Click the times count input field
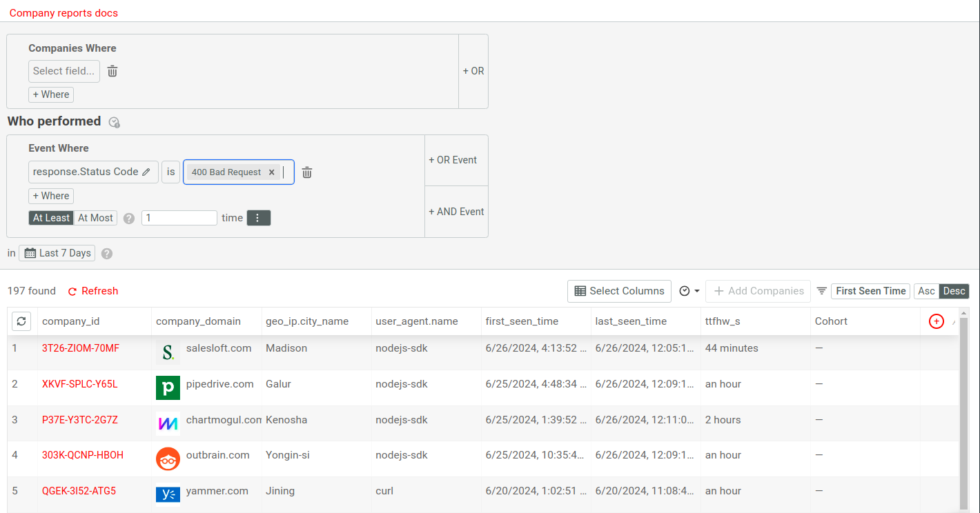 (179, 218)
